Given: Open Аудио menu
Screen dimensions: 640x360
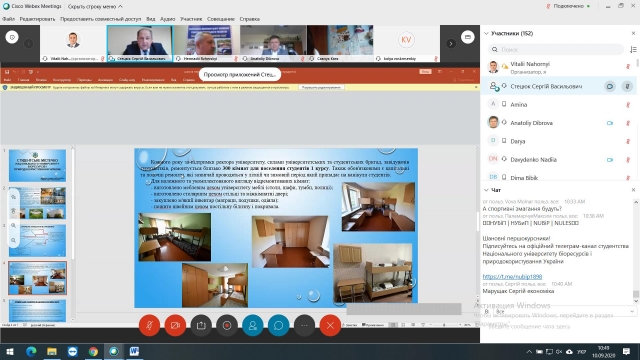Looking at the screenshot, I should tap(167, 19).
